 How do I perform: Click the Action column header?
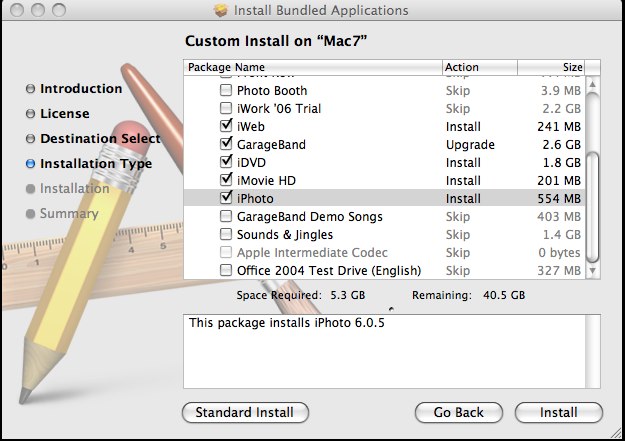pyautogui.click(x=480, y=67)
